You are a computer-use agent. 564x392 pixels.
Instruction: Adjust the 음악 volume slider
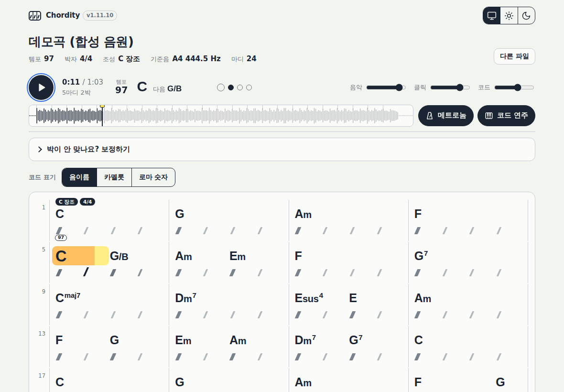386,87
